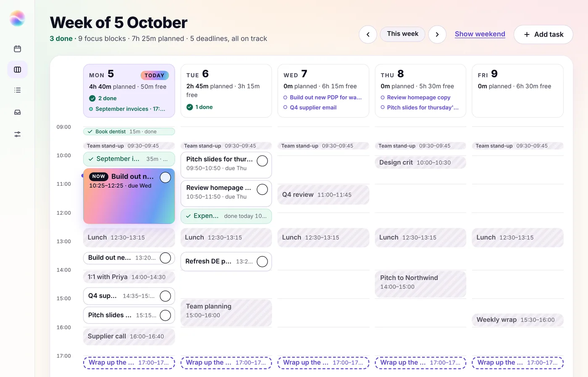588x377 pixels.
Task: Click the Show weekend link
Action: pos(480,34)
